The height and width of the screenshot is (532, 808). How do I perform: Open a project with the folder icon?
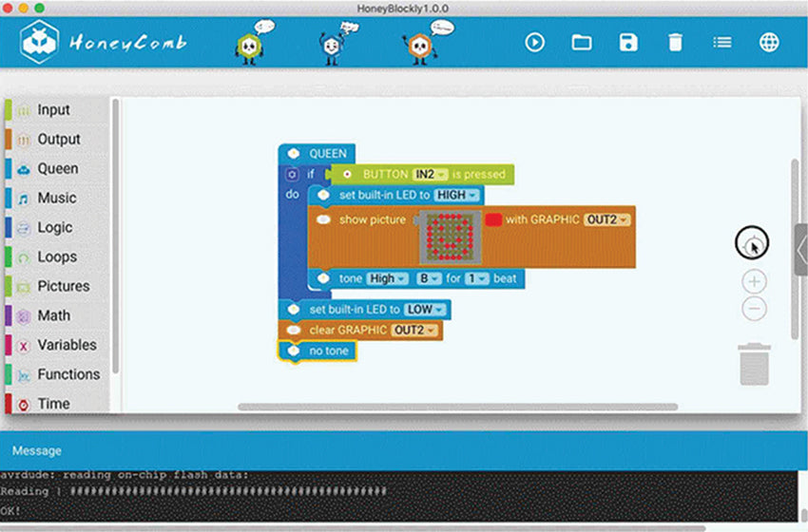point(581,42)
